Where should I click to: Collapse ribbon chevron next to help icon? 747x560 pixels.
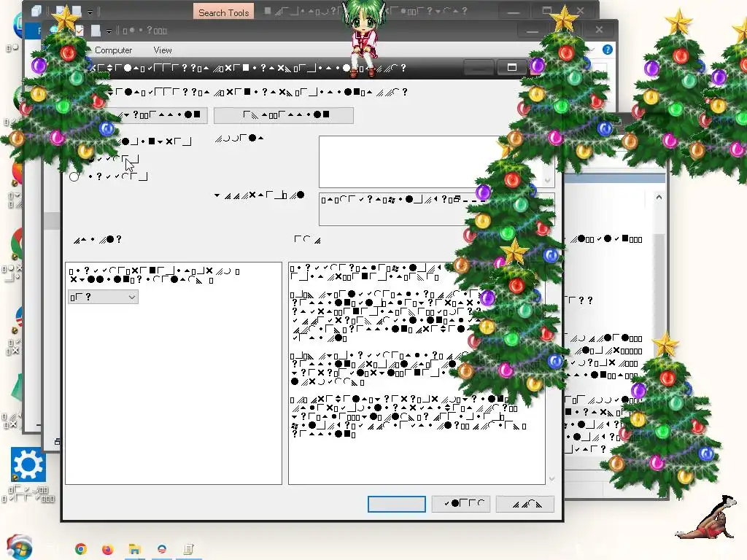pyautogui.click(x=592, y=50)
